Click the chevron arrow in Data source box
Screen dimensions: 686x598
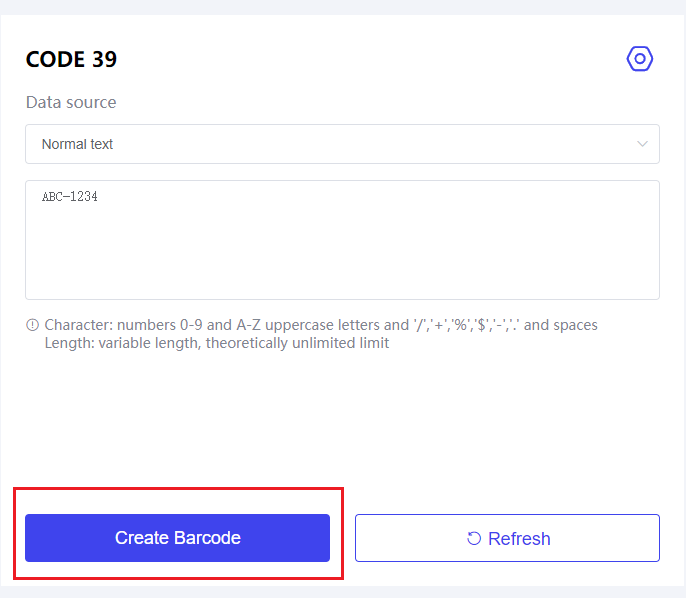click(643, 144)
